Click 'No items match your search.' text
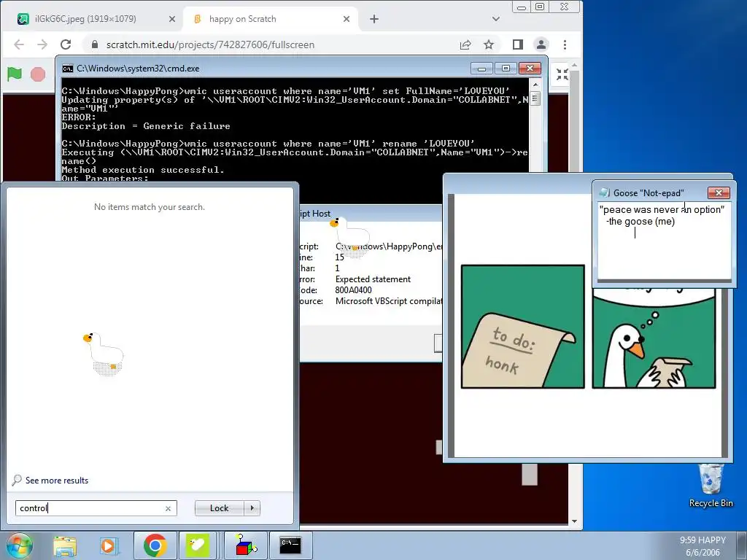Image resolution: width=747 pixels, height=560 pixels. click(x=149, y=206)
